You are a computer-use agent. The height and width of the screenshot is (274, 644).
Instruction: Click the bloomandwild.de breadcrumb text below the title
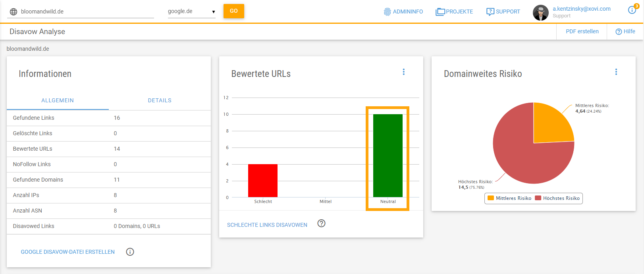(28, 49)
